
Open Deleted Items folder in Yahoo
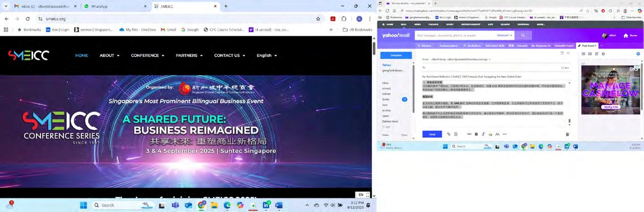391,121
